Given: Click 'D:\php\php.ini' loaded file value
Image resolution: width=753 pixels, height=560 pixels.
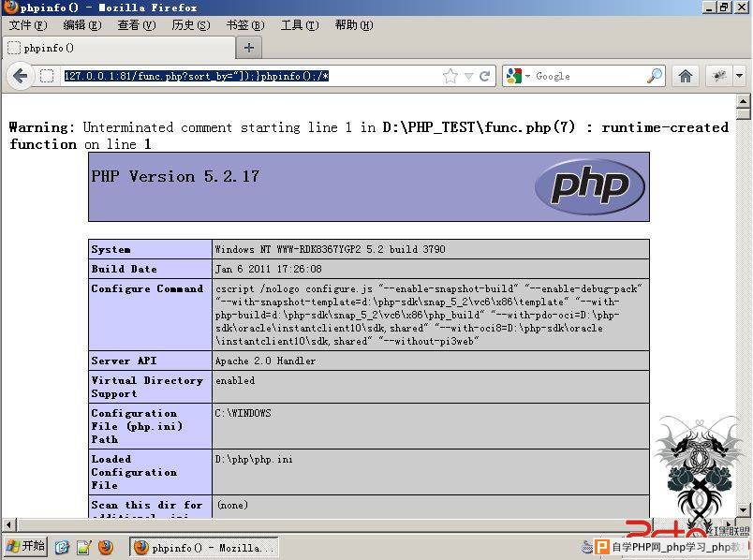Looking at the screenshot, I should (254, 459).
